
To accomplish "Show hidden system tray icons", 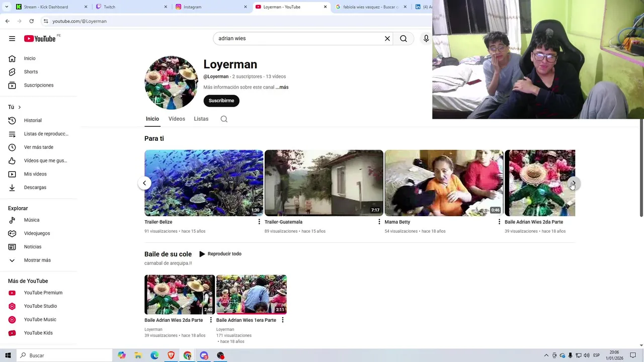I will coord(546,355).
